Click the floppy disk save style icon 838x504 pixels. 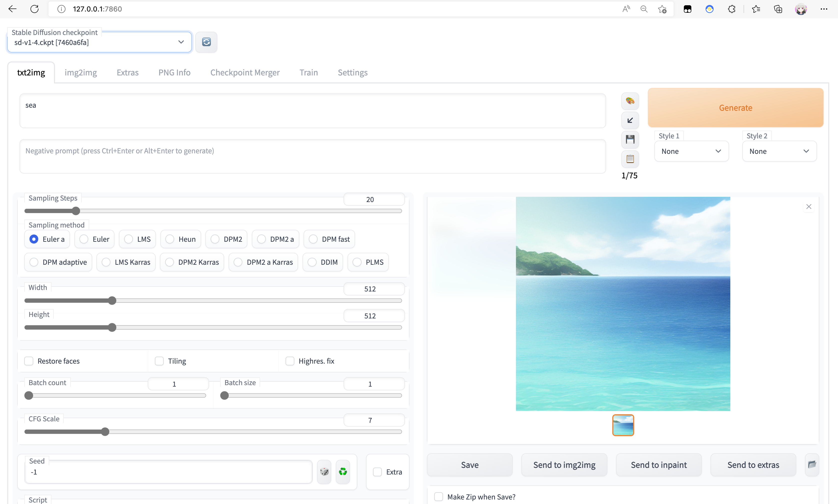(x=630, y=139)
